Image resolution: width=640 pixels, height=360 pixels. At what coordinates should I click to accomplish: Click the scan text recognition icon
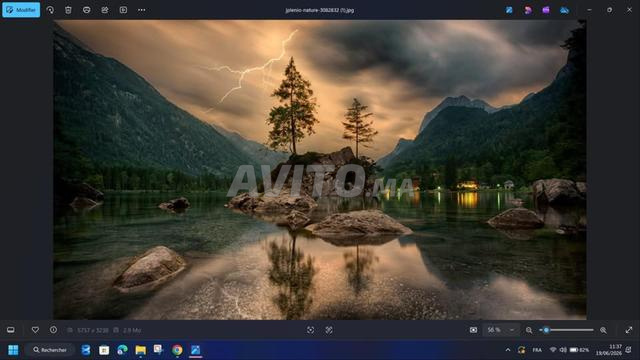pos(311,330)
